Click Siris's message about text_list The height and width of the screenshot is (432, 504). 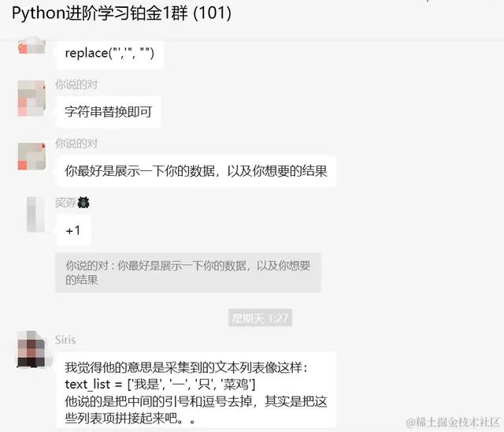196,393
